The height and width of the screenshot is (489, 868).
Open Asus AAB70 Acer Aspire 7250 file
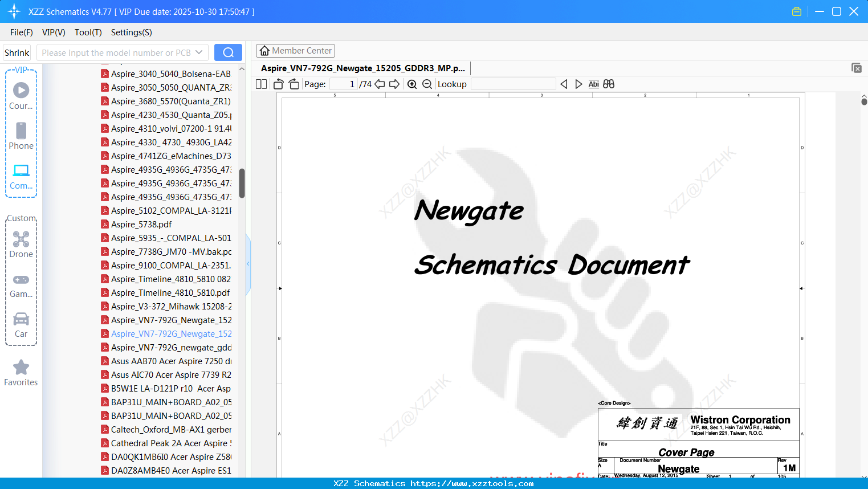[166, 361]
